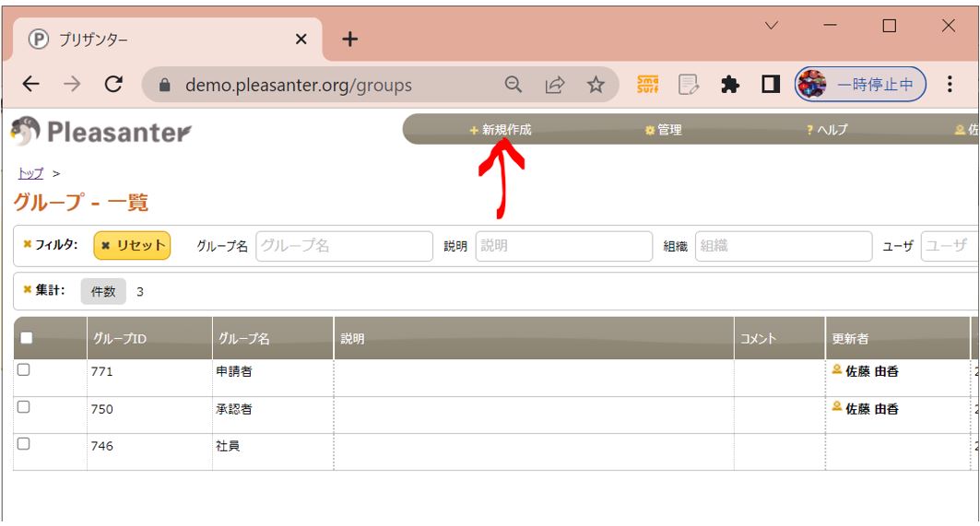Follow the トップ breadcrumb link
Image resolution: width=980 pixels, height=526 pixels.
(x=30, y=173)
